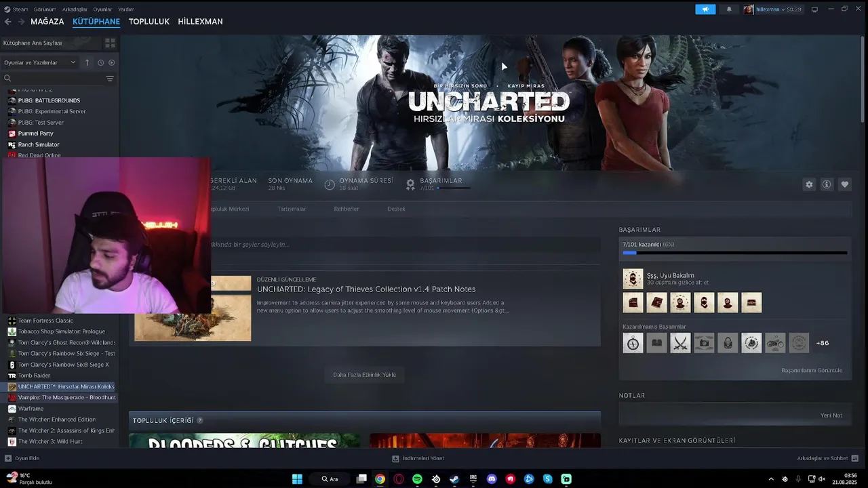This screenshot has height=488, width=868.
Task: Click the play time clock icon
Action: 330,184
